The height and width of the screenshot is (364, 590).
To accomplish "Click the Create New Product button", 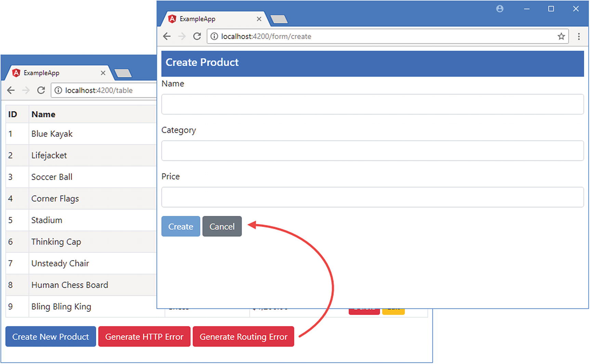I will (x=51, y=337).
